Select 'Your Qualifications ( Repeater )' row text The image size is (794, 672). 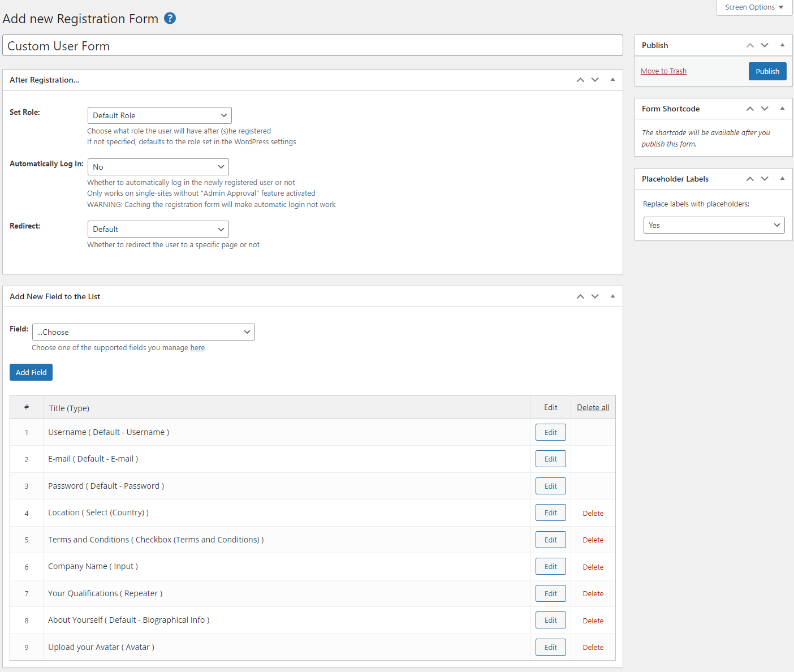(x=105, y=593)
